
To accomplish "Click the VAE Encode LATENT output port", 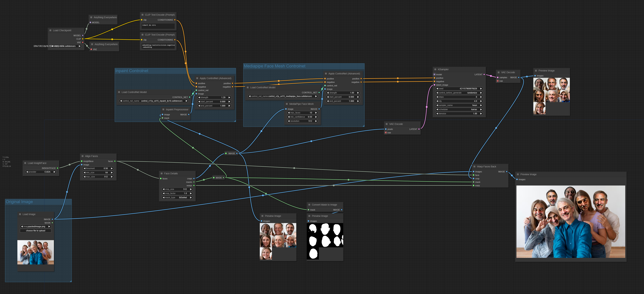I will (x=419, y=129).
